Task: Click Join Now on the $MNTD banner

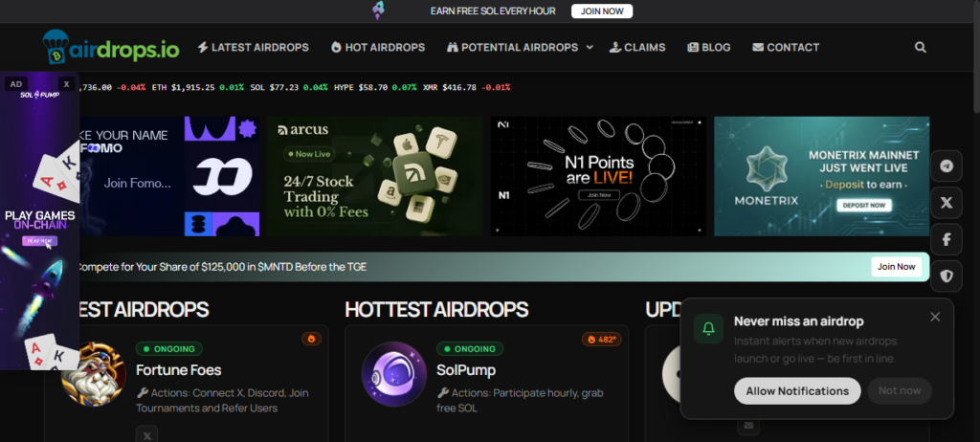Action: (x=896, y=267)
